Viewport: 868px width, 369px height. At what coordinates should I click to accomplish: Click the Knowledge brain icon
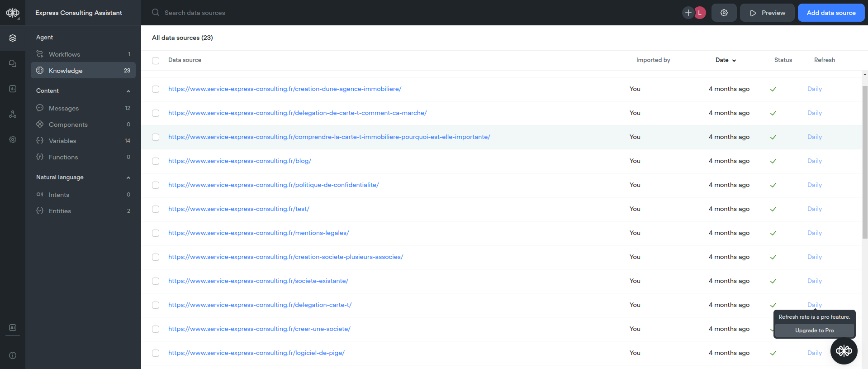point(40,70)
